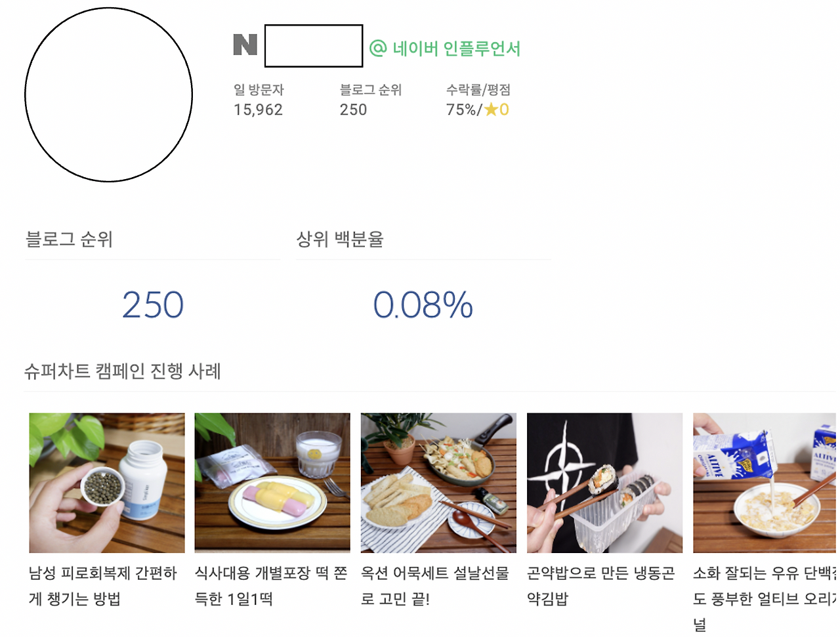Click the 0.08% top percentile value
The image size is (840, 637).
point(423,303)
